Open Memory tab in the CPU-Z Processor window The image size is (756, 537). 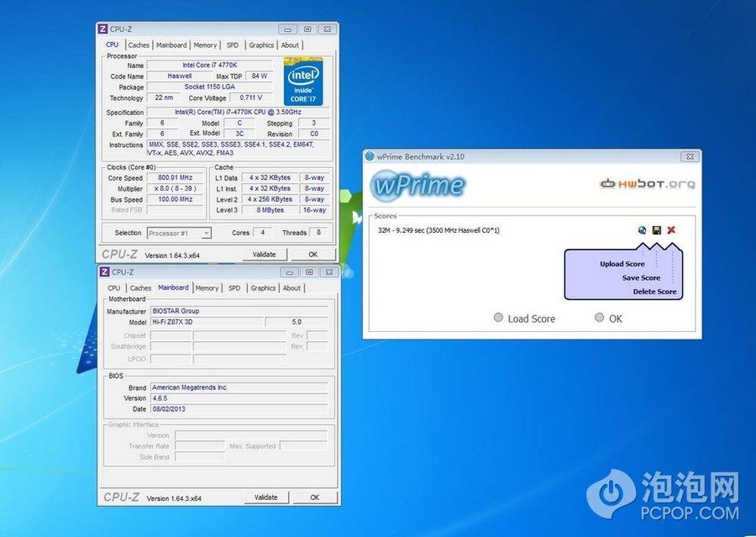(205, 45)
